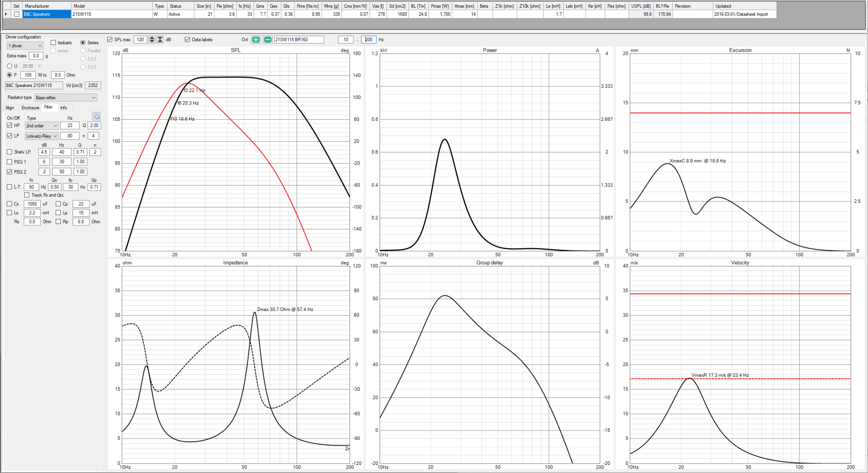Add overlay with green plus icon
Screen dimensions: 868x473
(x=256, y=39)
